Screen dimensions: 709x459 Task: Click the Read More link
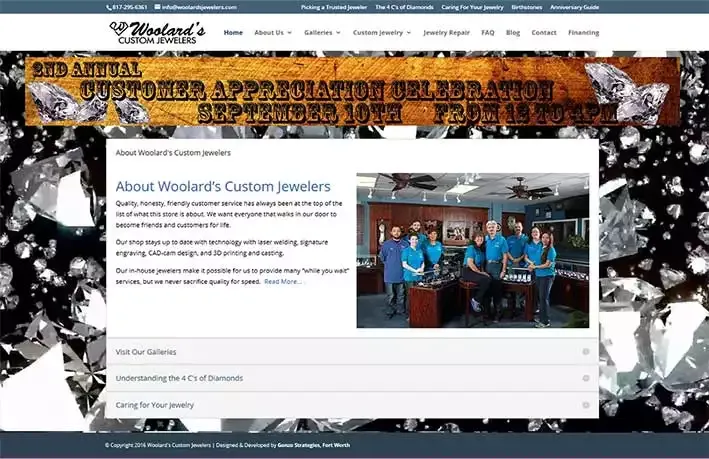tap(282, 282)
